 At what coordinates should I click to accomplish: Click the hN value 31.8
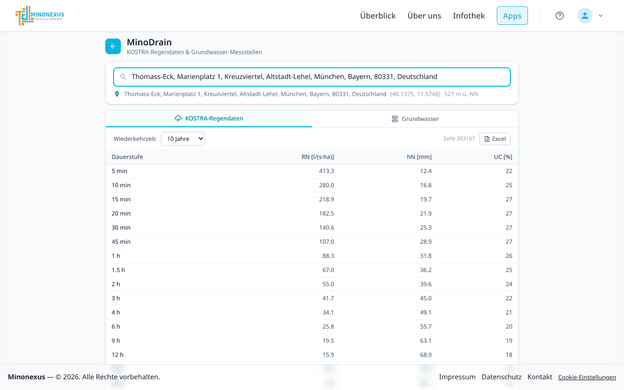(426, 256)
